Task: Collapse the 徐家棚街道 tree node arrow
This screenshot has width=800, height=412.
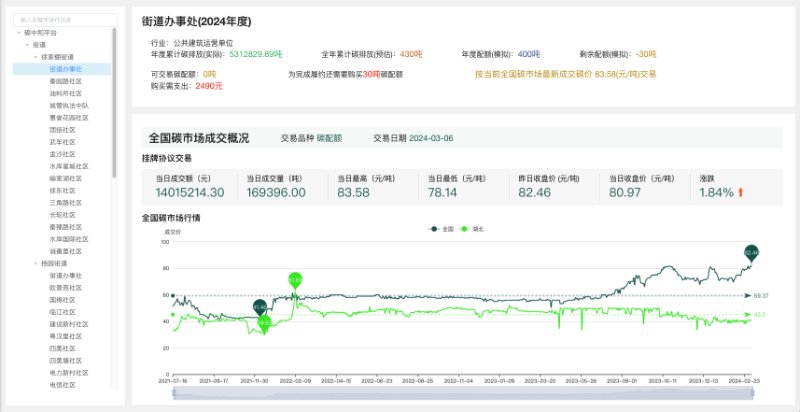Action: coord(35,57)
